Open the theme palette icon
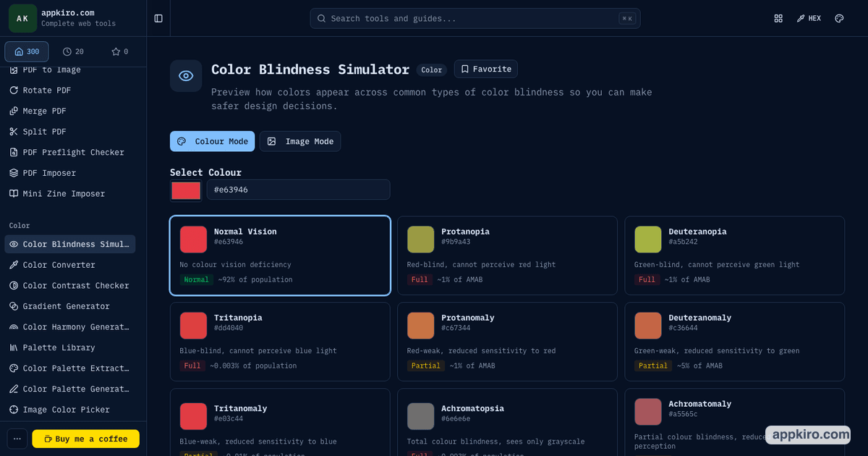Image resolution: width=868 pixels, height=456 pixels. 839,18
